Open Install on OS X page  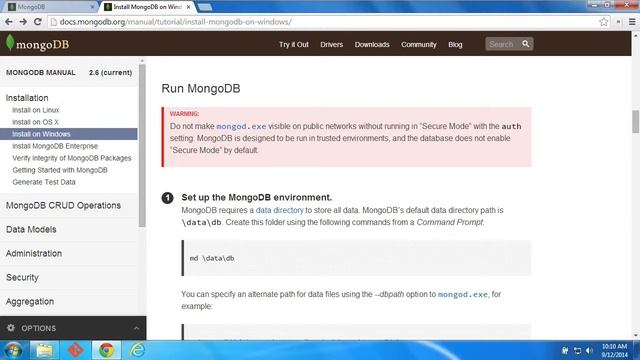[x=36, y=122]
